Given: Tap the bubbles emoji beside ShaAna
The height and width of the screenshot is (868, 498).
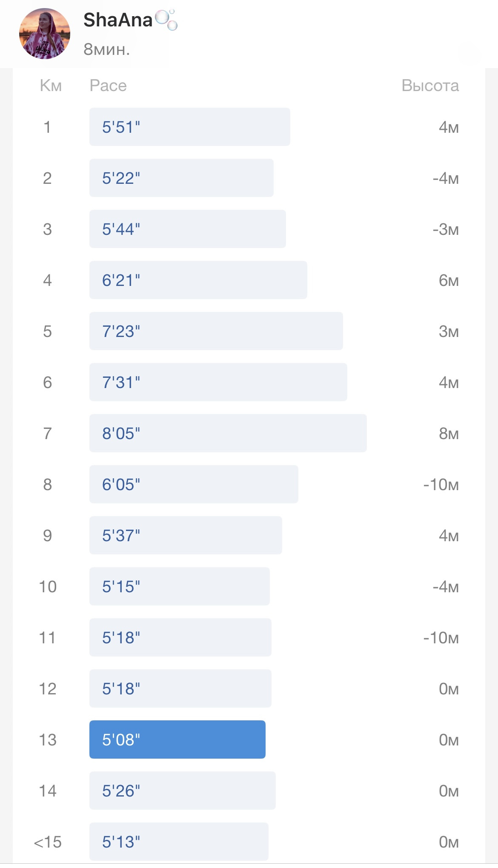Looking at the screenshot, I should 166,20.
